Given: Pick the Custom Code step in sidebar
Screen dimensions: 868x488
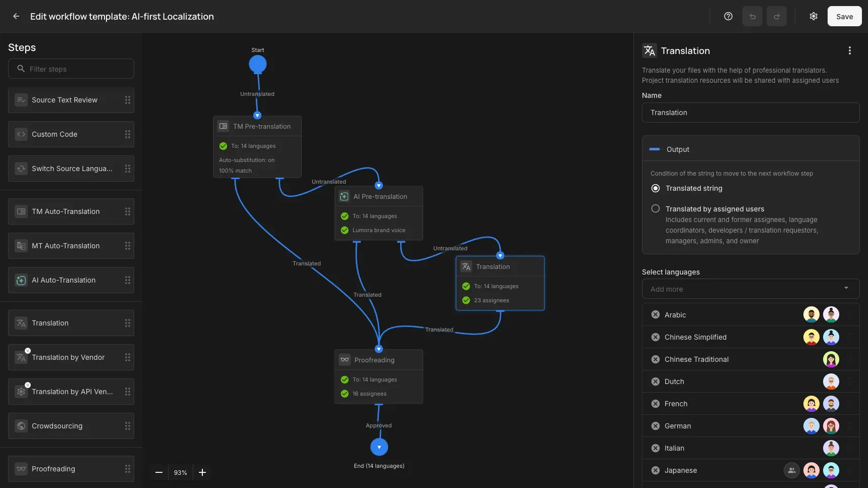Looking at the screenshot, I should tap(71, 134).
